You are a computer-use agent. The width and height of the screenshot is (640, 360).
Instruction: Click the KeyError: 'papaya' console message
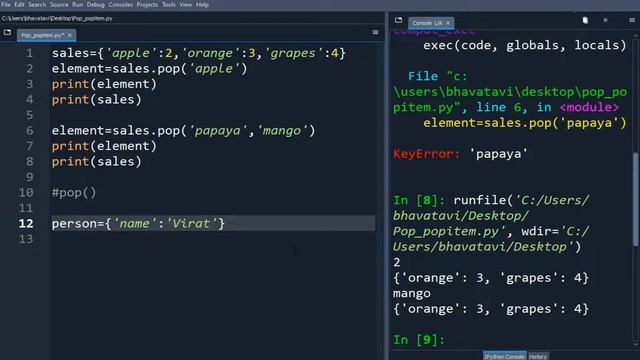460,154
